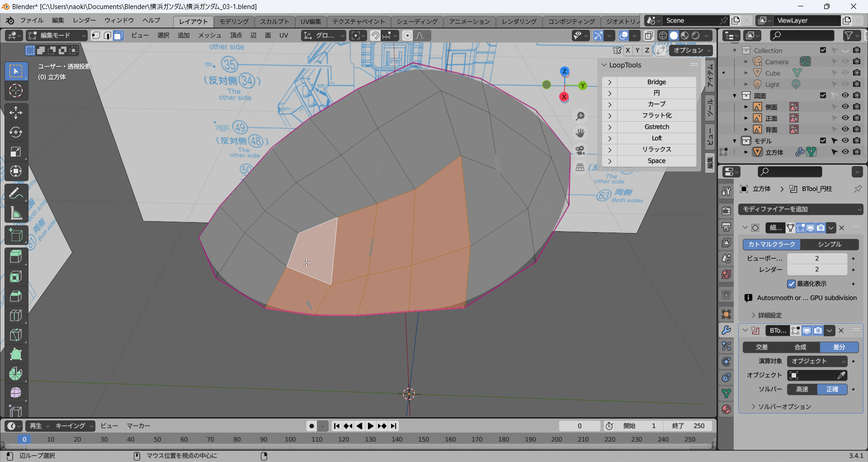Viewport: 868px width, 462px height.
Task: Activate the 3D Cursor tool
Action: point(16,91)
